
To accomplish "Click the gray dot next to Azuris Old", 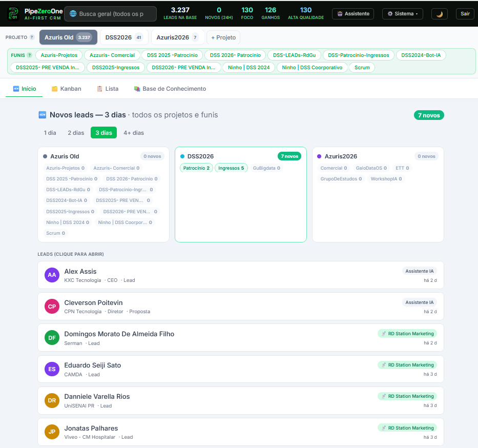I will (45, 156).
